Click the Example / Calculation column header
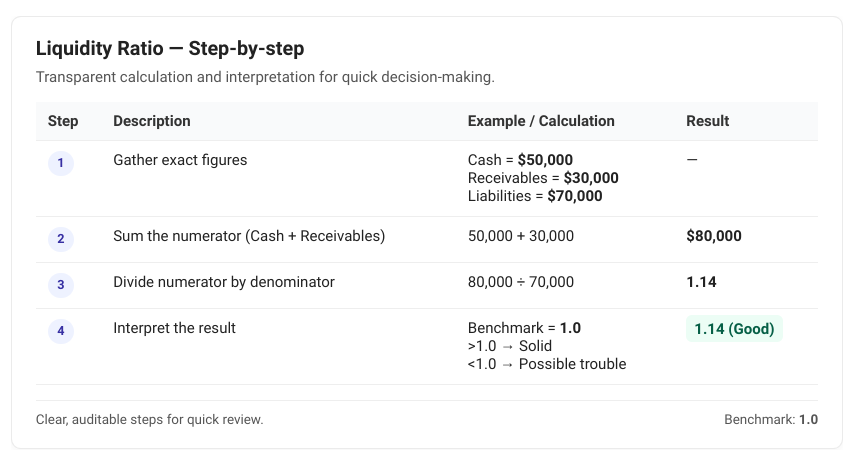This screenshot has height=462, width=853. tap(541, 121)
